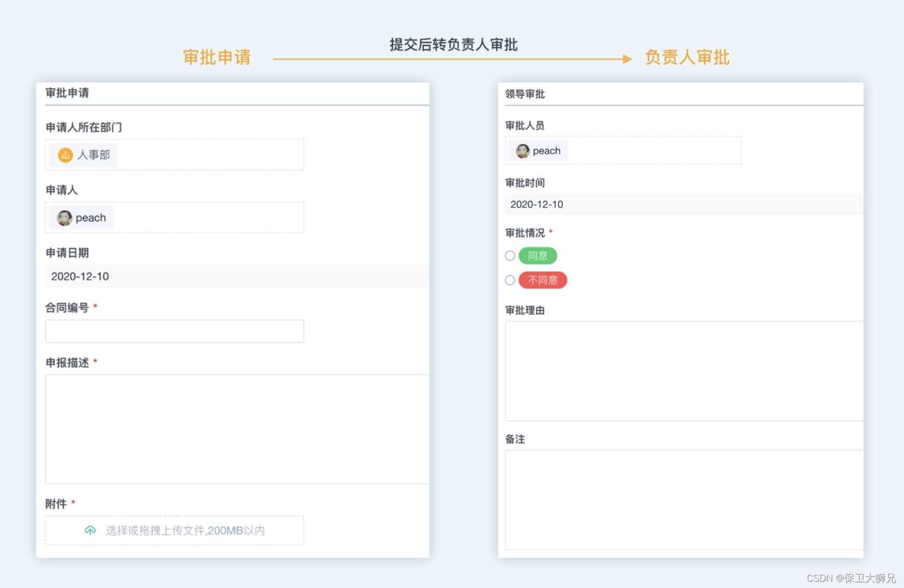The width and height of the screenshot is (904, 588).
Task: Click the 审批理由 label
Action: (525, 310)
